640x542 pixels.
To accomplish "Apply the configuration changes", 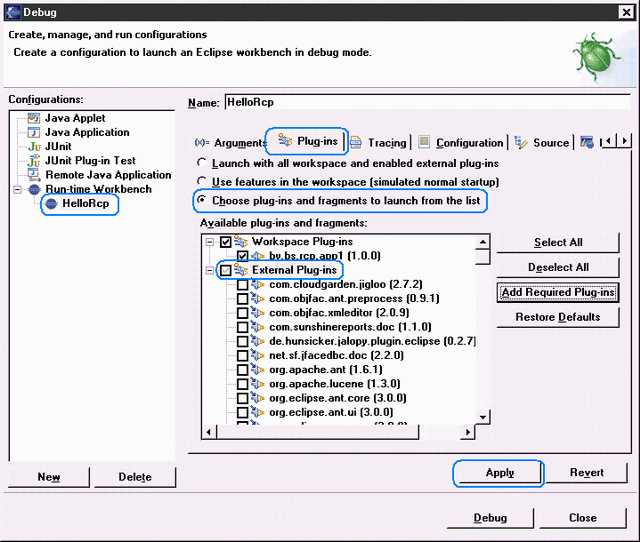I will (x=500, y=473).
